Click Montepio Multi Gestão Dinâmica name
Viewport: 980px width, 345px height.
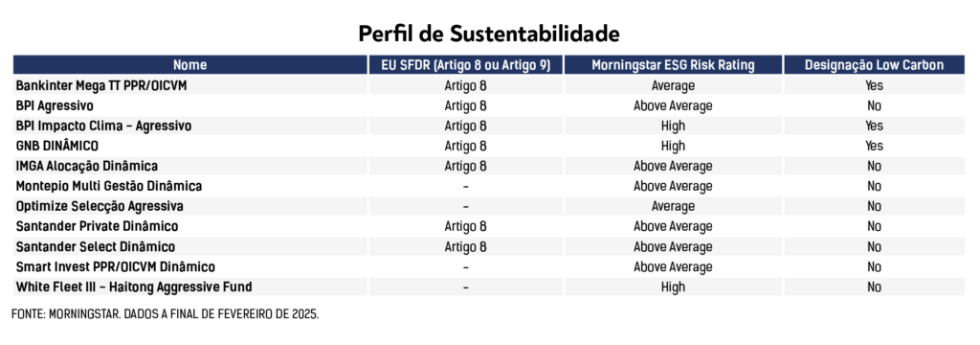pyautogui.click(x=109, y=186)
